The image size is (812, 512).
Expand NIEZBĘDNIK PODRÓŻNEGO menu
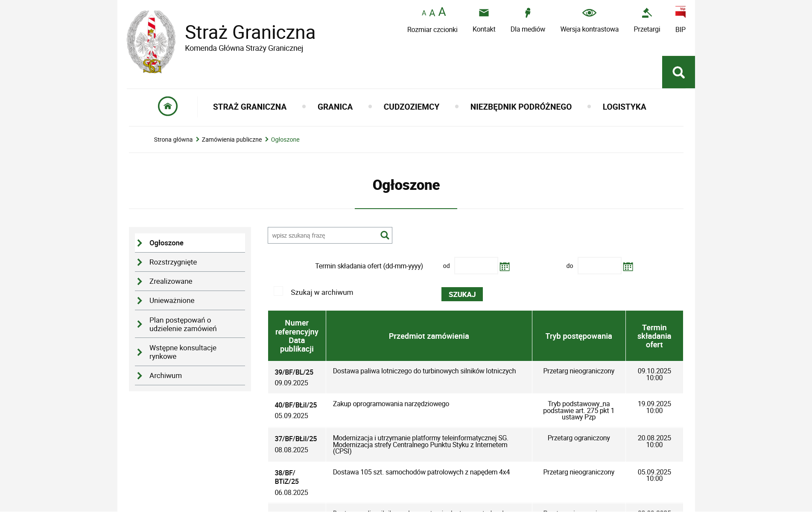click(x=521, y=107)
